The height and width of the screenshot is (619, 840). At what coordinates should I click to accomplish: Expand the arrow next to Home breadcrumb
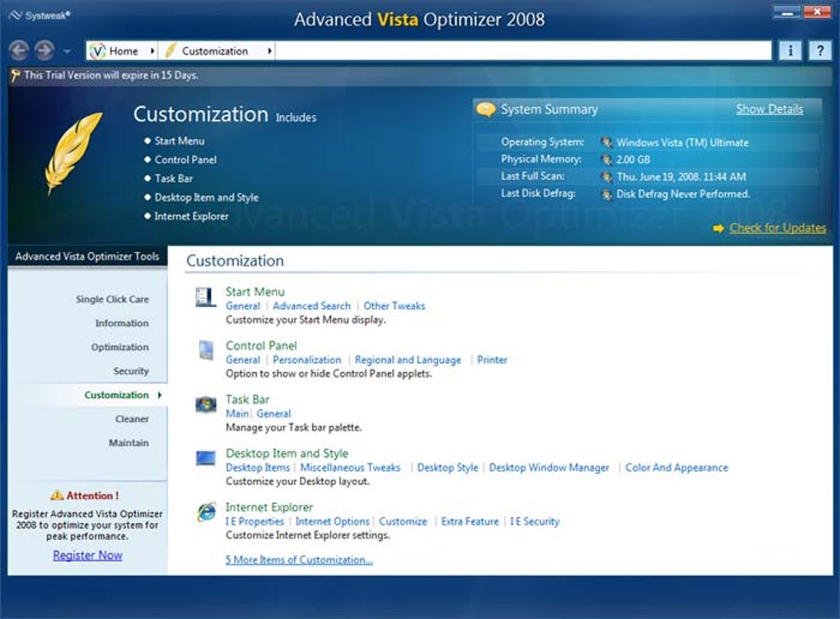coord(152,51)
